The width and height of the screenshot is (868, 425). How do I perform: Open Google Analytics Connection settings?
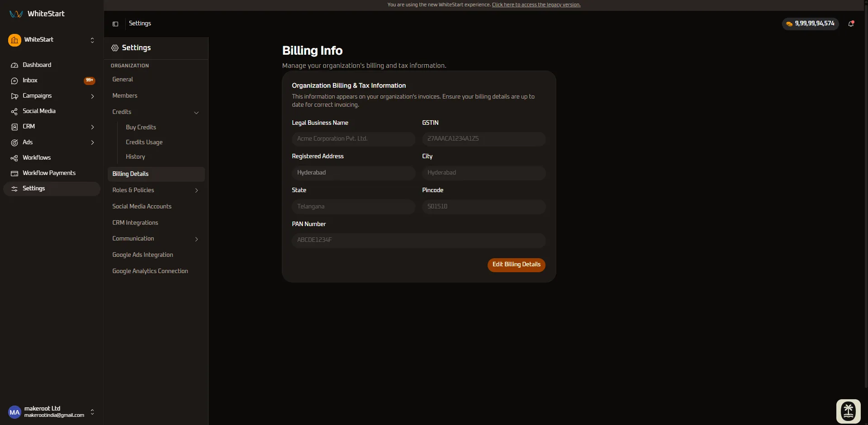tap(156, 271)
